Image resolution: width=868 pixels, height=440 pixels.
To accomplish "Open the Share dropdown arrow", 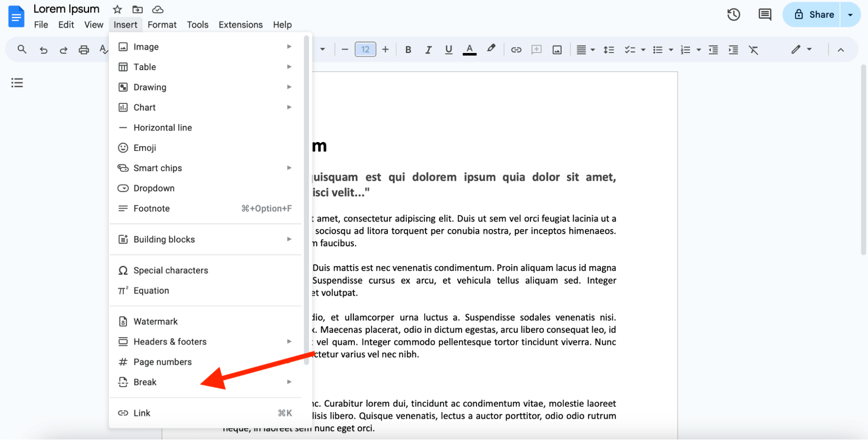I will click(850, 14).
